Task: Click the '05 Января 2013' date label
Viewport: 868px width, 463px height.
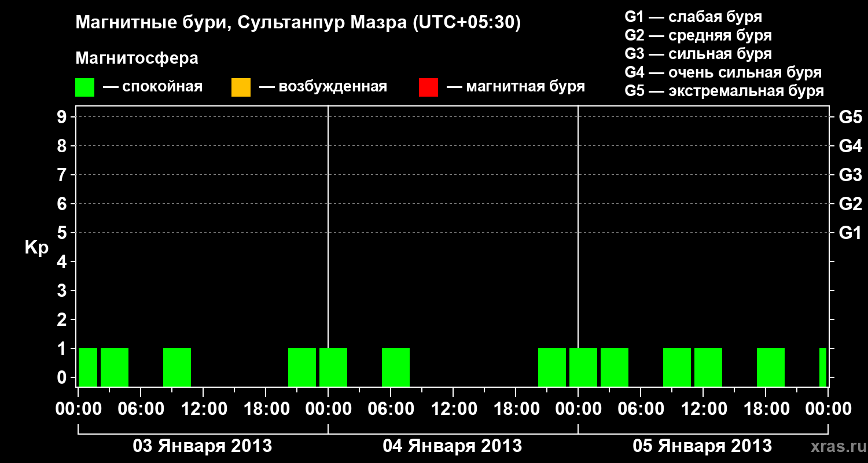Action: tap(703, 446)
